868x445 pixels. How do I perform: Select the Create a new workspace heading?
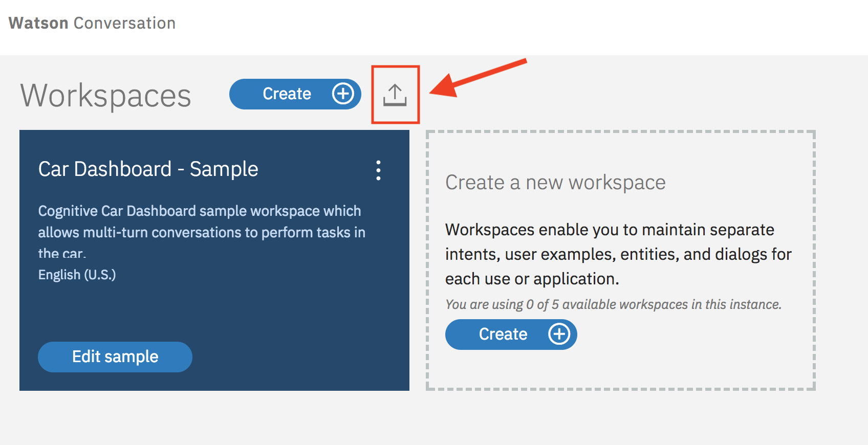click(555, 183)
